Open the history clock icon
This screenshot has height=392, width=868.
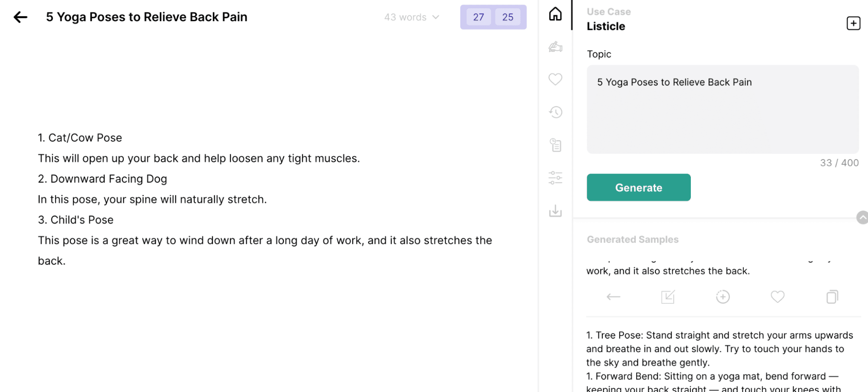click(555, 112)
